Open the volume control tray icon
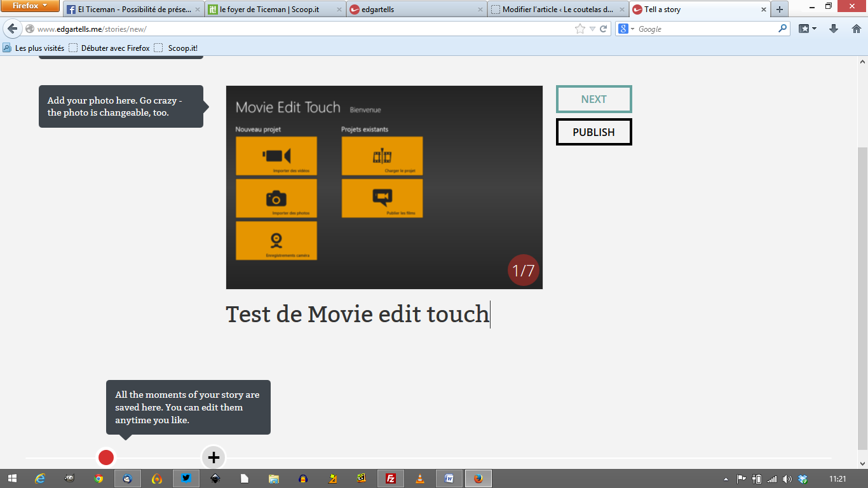Image resolution: width=868 pixels, height=488 pixels. (x=787, y=478)
